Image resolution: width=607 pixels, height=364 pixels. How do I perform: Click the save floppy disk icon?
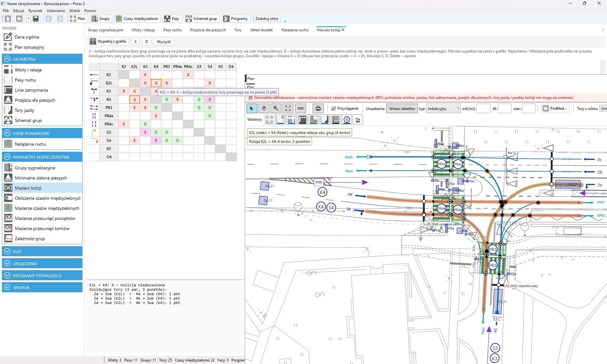pyautogui.click(x=36, y=19)
